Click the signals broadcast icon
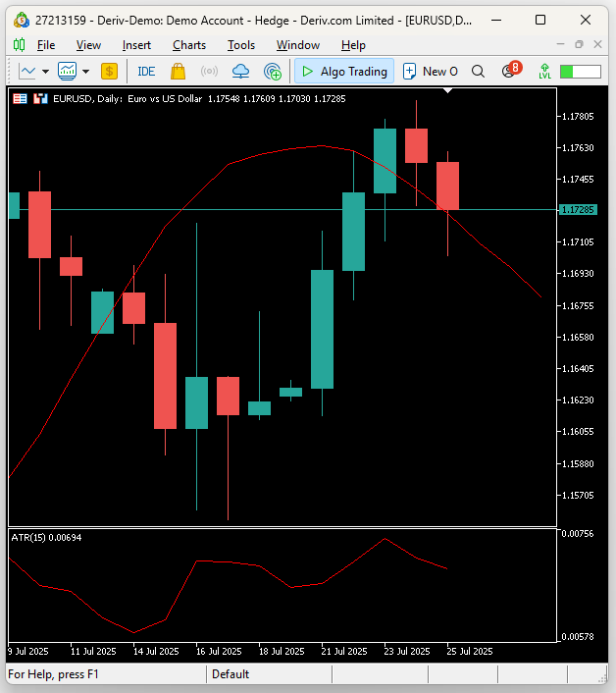616x693 pixels. pos(209,71)
